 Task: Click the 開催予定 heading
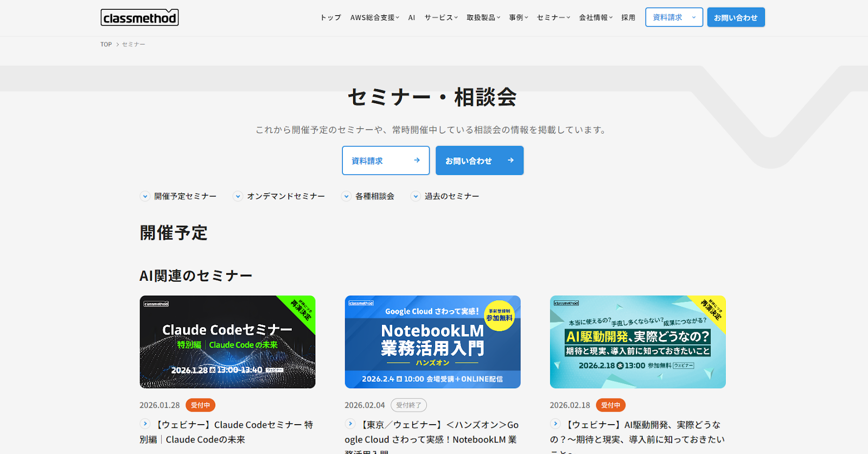(174, 233)
